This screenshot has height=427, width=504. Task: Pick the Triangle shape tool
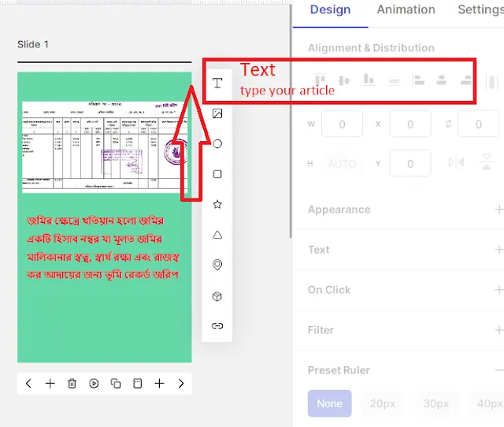coord(217,235)
